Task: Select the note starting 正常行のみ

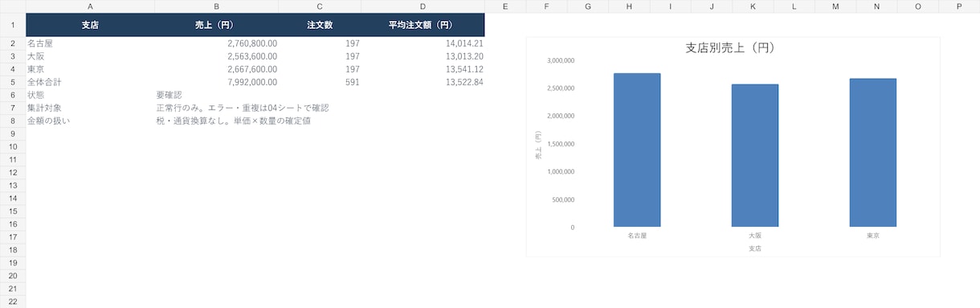Action: (243, 108)
